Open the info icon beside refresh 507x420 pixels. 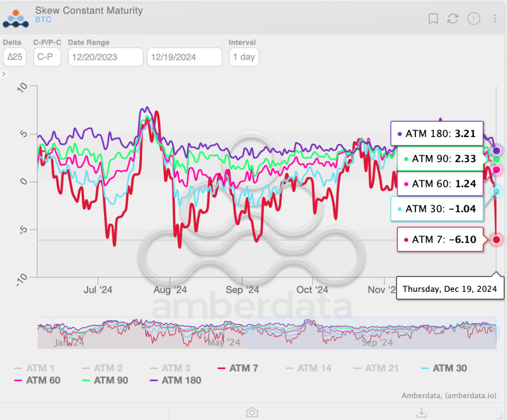point(474,19)
